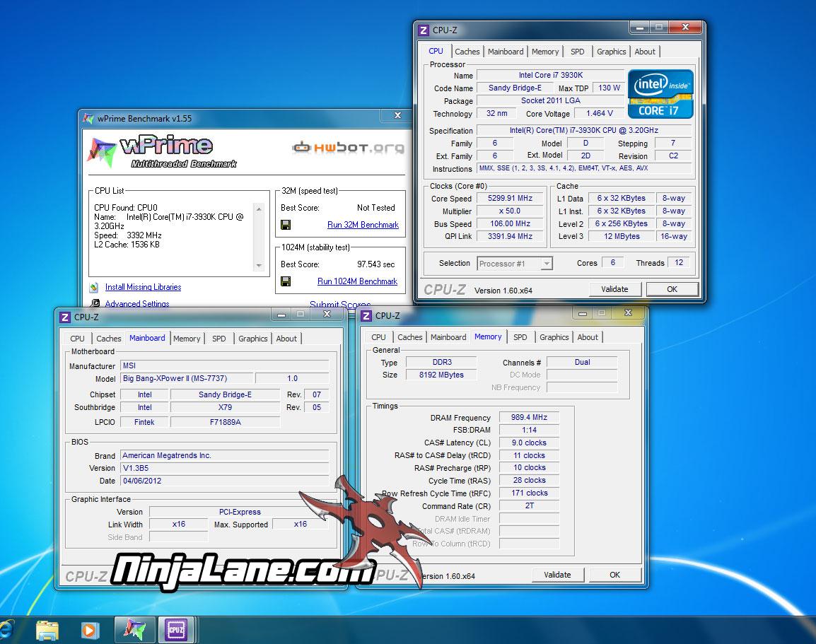Click the Core Speed 5299.91 MHz value

pos(510,198)
